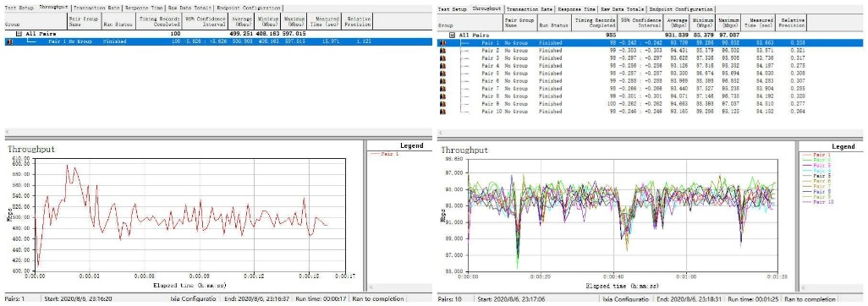Click the Pair 3 row endpoint icon
The width and height of the screenshot is (868, 306).
442,58
